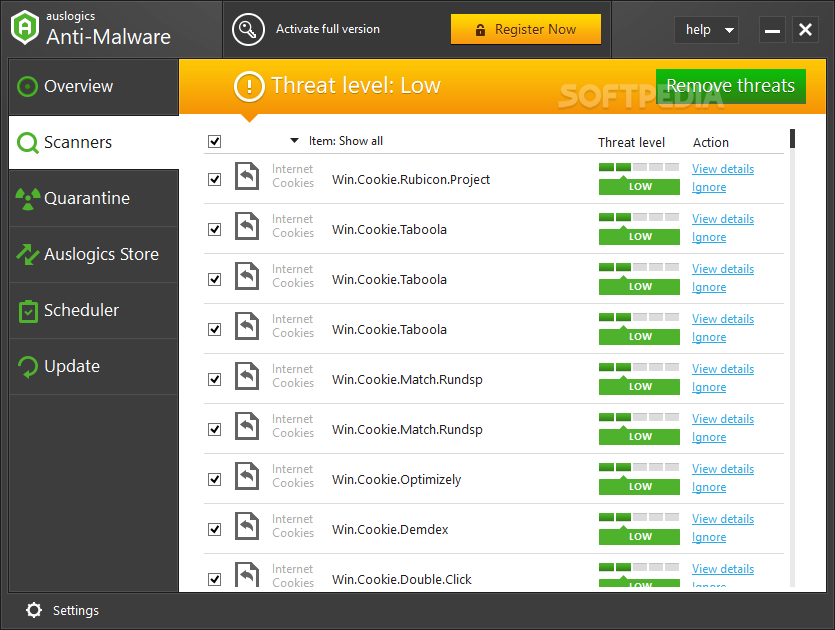Ignore the Win.Cookie.Demdex threat
835x630 pixels.
point(709,537)
